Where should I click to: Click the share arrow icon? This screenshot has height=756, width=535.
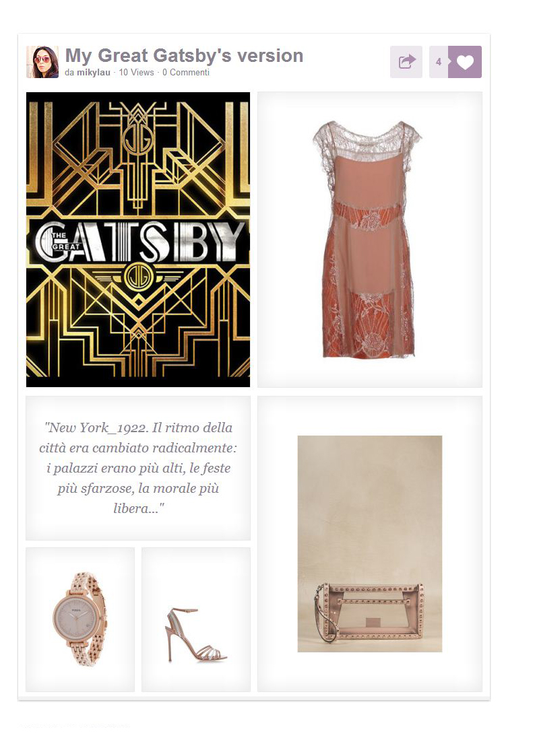[406, 62]
